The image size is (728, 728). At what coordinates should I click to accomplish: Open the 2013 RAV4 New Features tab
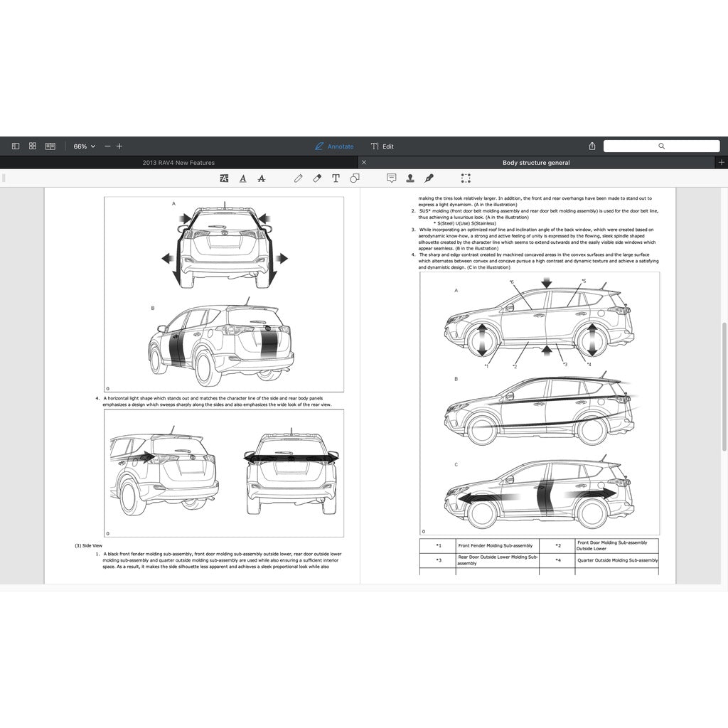pyautogui.click(x=178, y=163)
